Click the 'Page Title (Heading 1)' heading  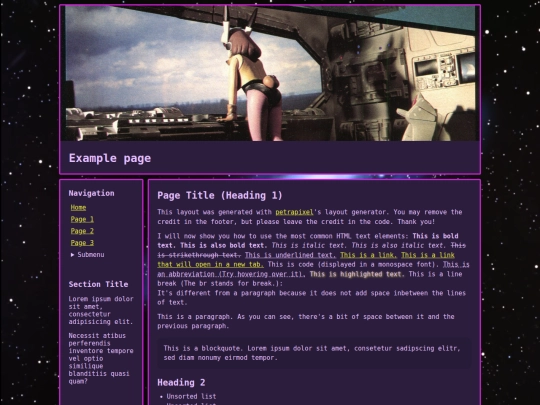(220, 195)
